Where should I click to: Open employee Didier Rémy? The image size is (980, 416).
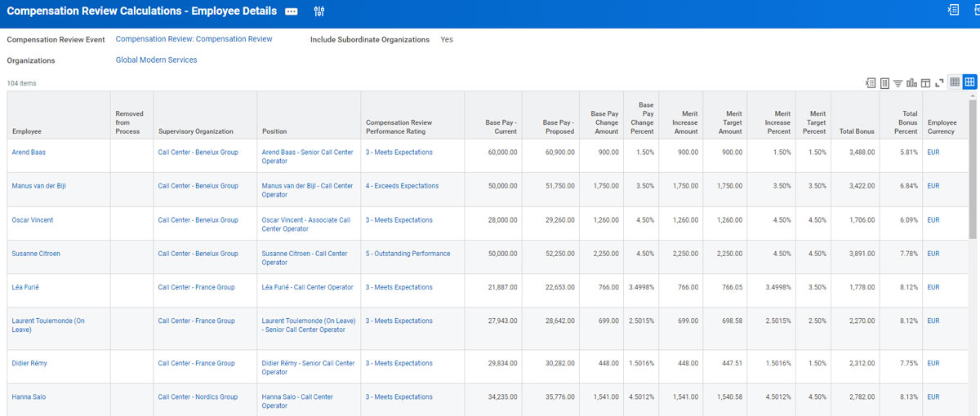tap(29, 364)
